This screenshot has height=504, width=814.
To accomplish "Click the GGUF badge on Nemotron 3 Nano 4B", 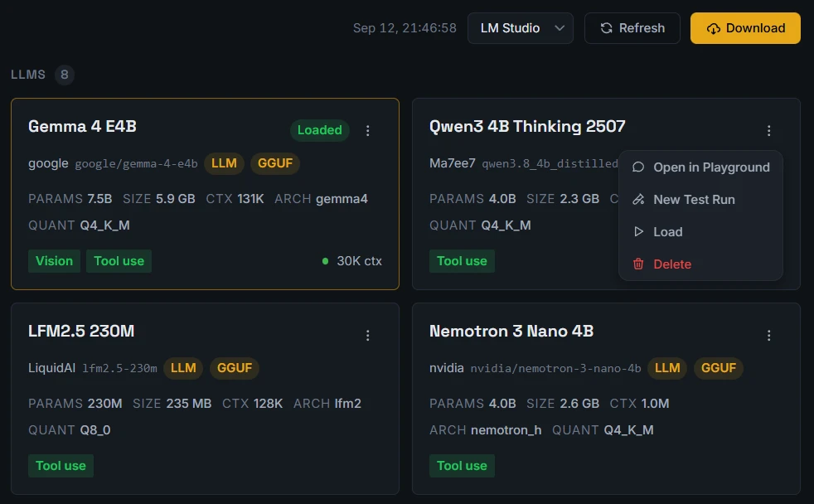I will pyautogui.click(x=719, y=367).
